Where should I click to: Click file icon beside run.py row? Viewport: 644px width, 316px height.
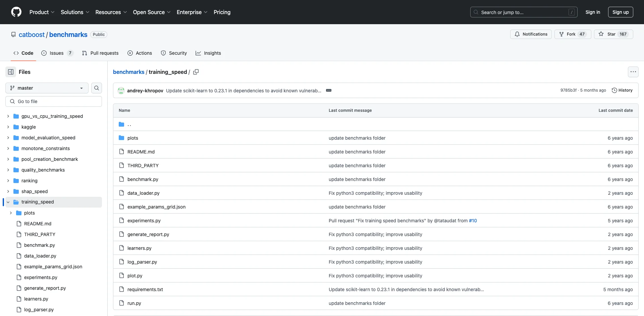[121, 303]
